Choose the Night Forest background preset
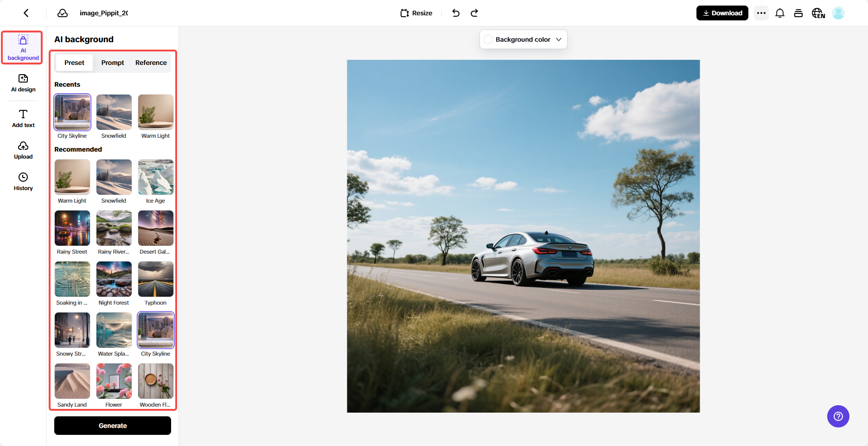 114,279
